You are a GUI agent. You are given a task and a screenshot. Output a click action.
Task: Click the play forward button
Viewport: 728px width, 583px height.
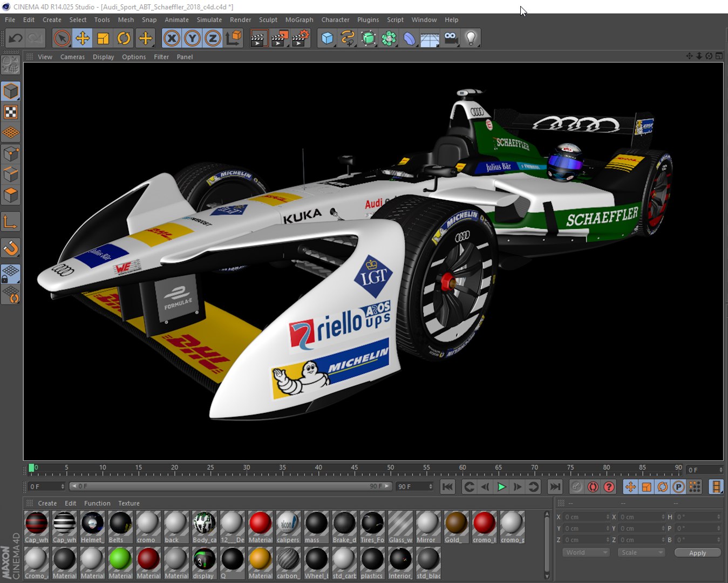(501, 487)
